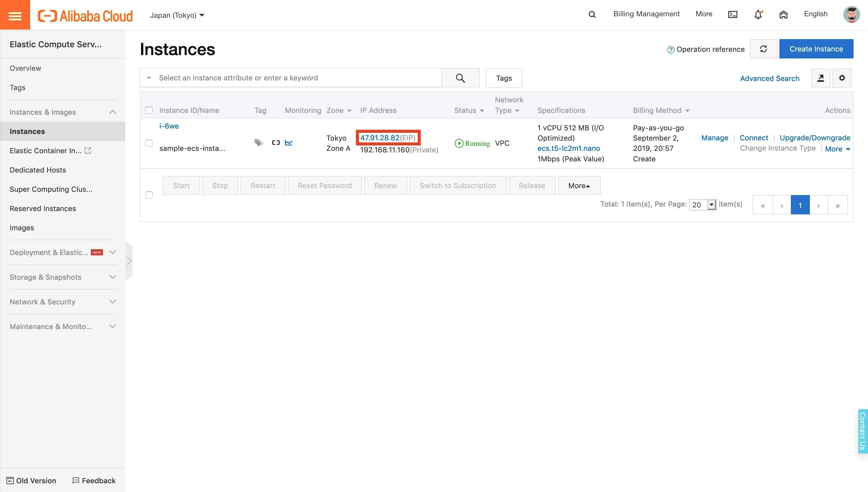Open the Network Type filter dropdown
This screenshot has height=492, width=868.
(x=517, y=111)
